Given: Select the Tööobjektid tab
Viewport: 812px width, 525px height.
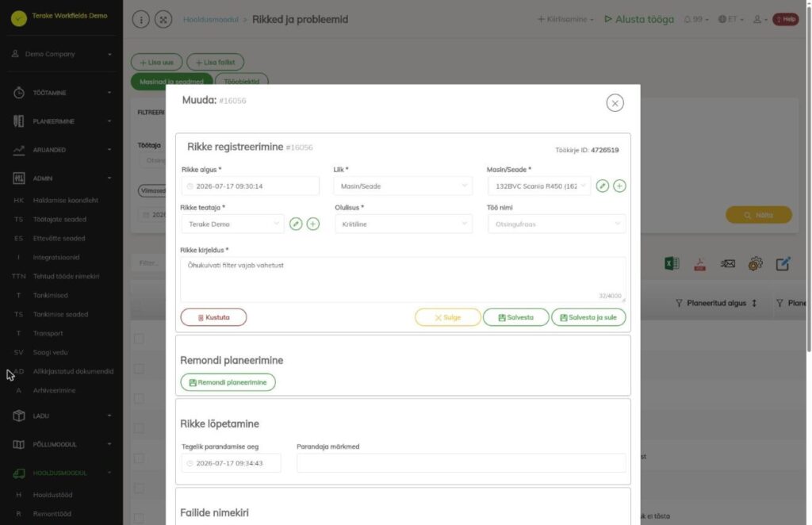Looking at the screenshot, I should tap(241, 80).
